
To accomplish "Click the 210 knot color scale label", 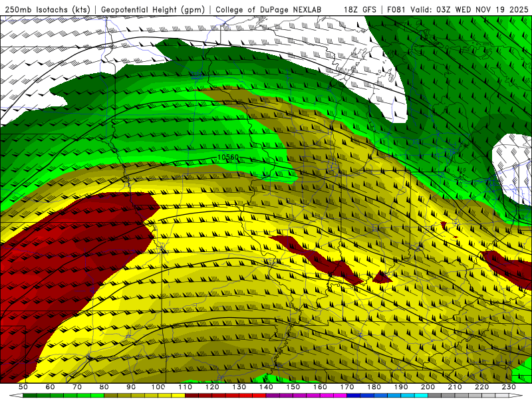I will (455, 387).
